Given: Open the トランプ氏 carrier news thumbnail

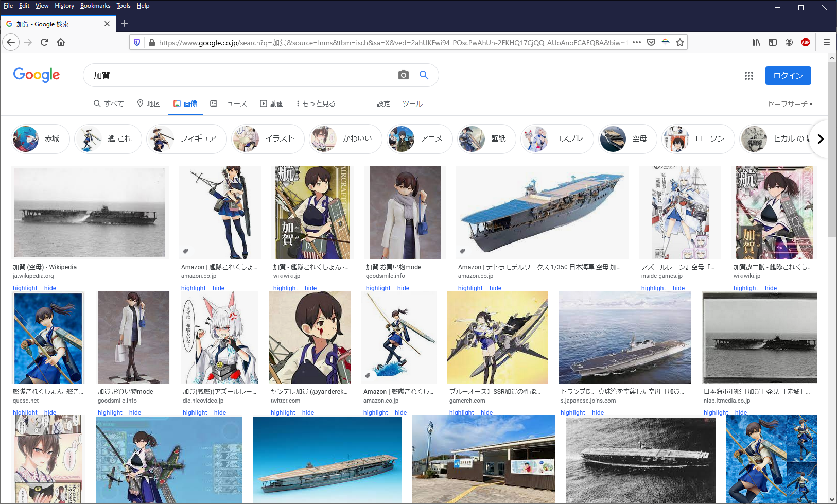Looking at the screenshot, I should click(x=625, y=337).
